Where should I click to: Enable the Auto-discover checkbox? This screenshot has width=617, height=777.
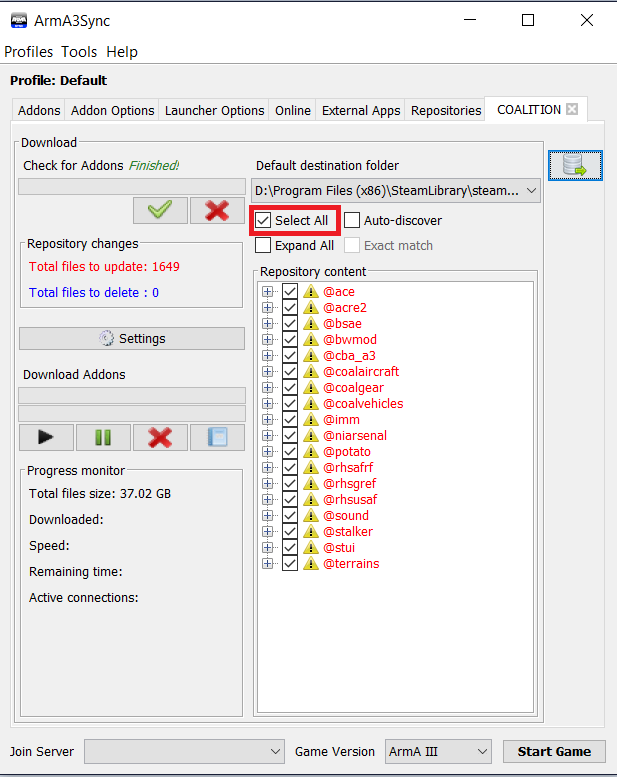point(353,220)
